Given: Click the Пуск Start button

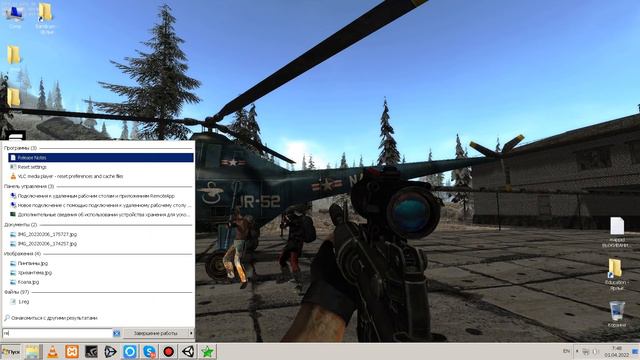Looking at the screenshot, I should coord(11,352).
